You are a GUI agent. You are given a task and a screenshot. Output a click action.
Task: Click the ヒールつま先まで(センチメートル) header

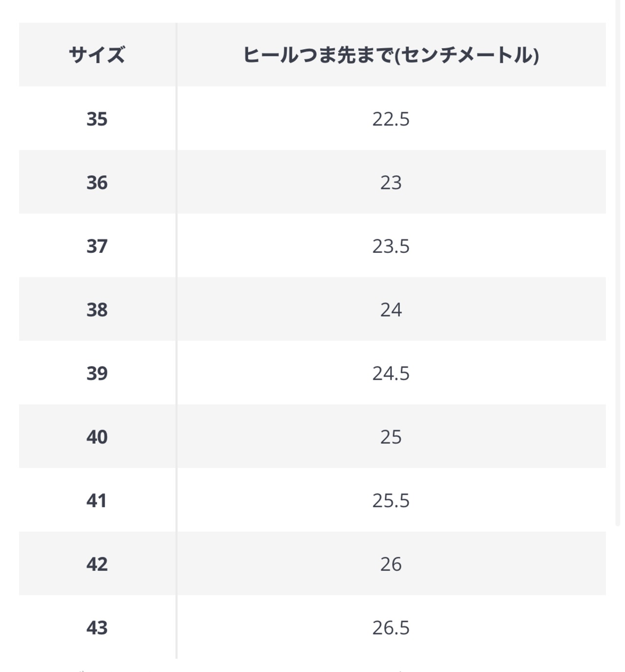coord(391,55)
